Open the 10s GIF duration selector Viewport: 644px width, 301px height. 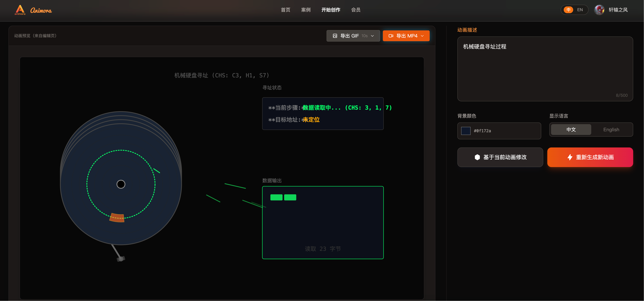tap(364, 36)
